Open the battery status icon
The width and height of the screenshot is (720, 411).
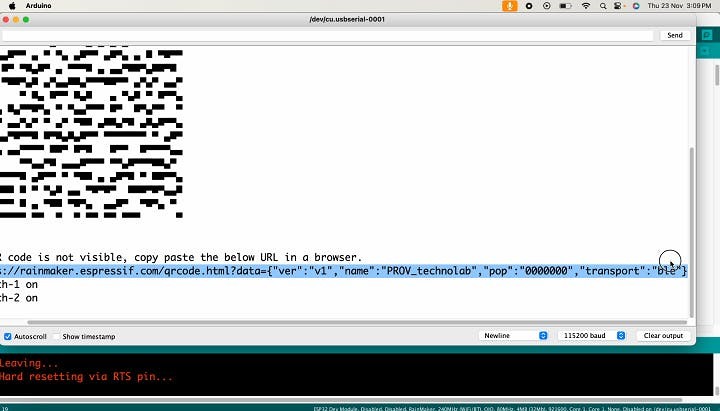(565, 6)
